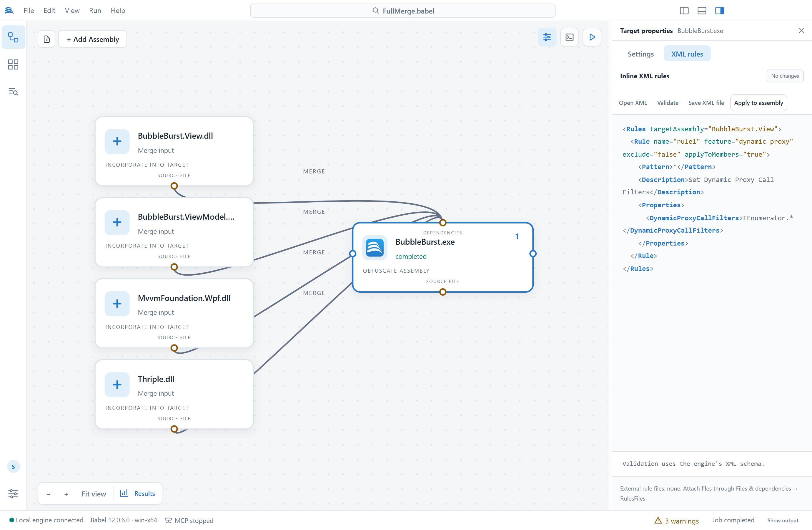Click the Validate button
This screenshot has width=812, height=530.
pos(668,103)
